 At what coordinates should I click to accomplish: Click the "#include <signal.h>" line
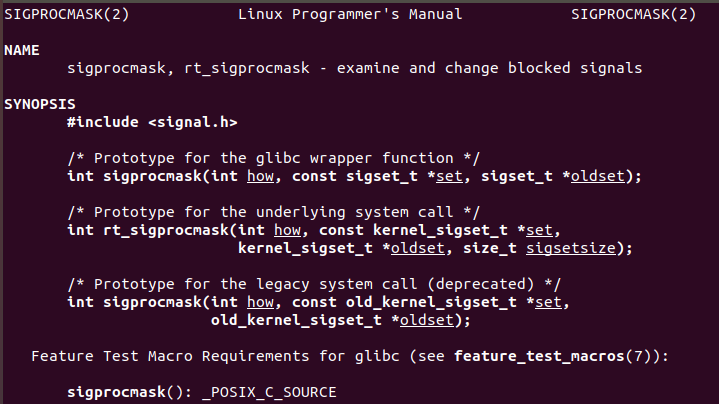pyautogui.click(x=152, y=122)
